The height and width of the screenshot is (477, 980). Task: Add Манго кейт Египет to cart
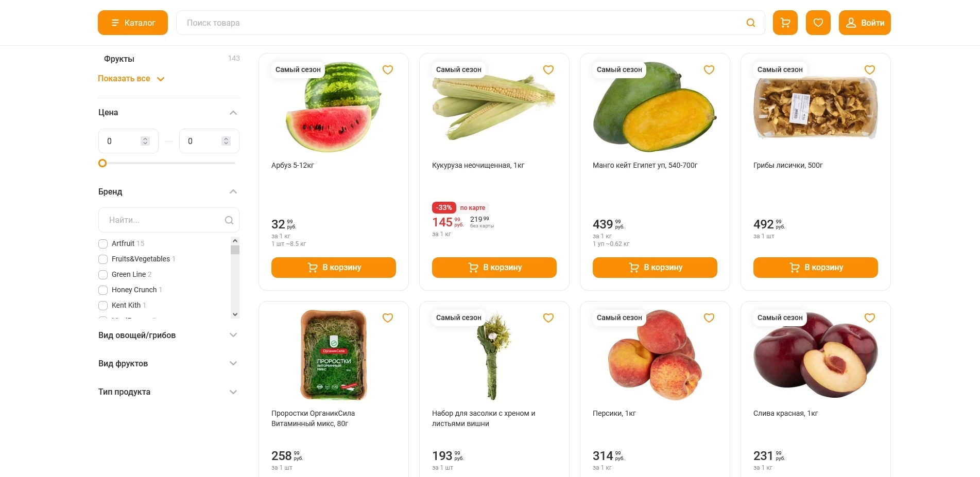click(x=655, y=267)
